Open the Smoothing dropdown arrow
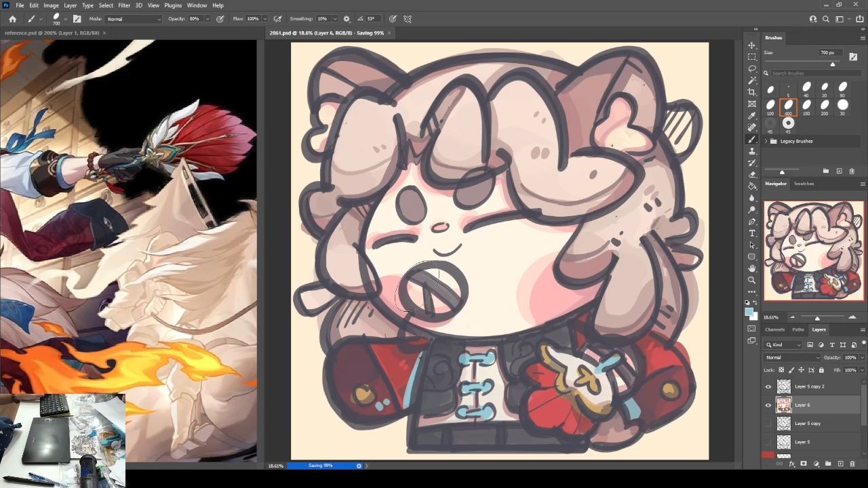The height and width of the screenshot is (488, 868). (x=336, y=19)
